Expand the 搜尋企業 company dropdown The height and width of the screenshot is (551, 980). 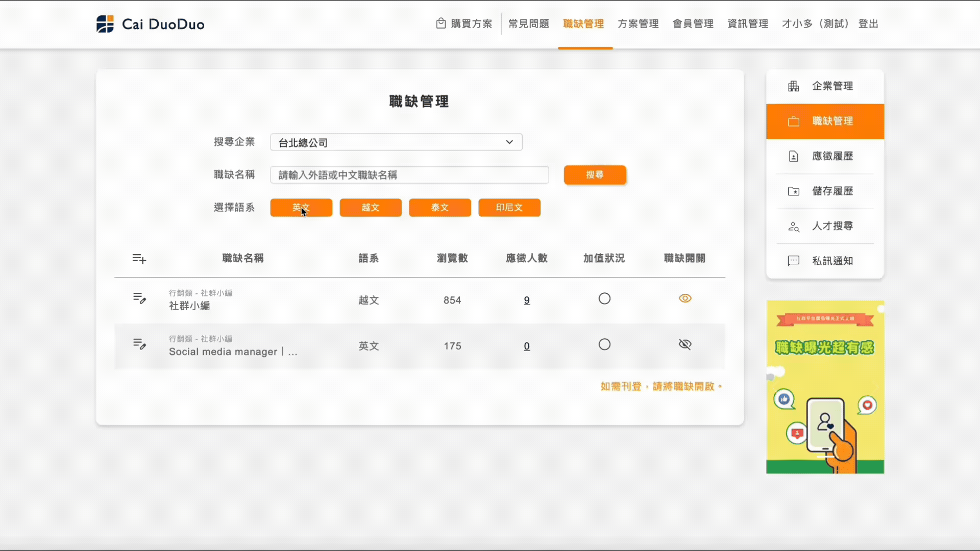click(396, 142)
